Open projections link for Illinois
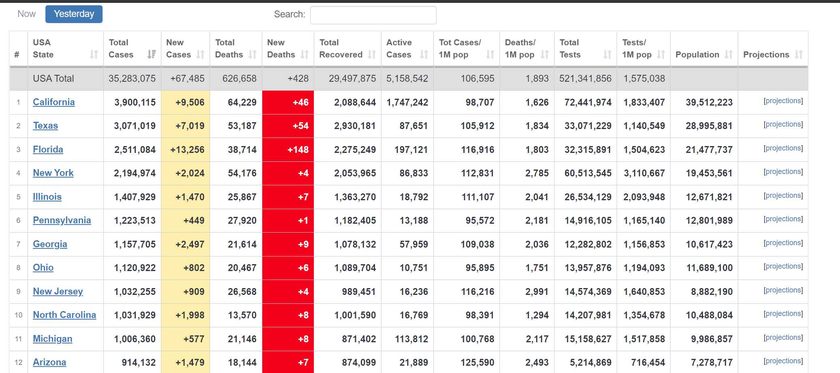 click(783, 195)
